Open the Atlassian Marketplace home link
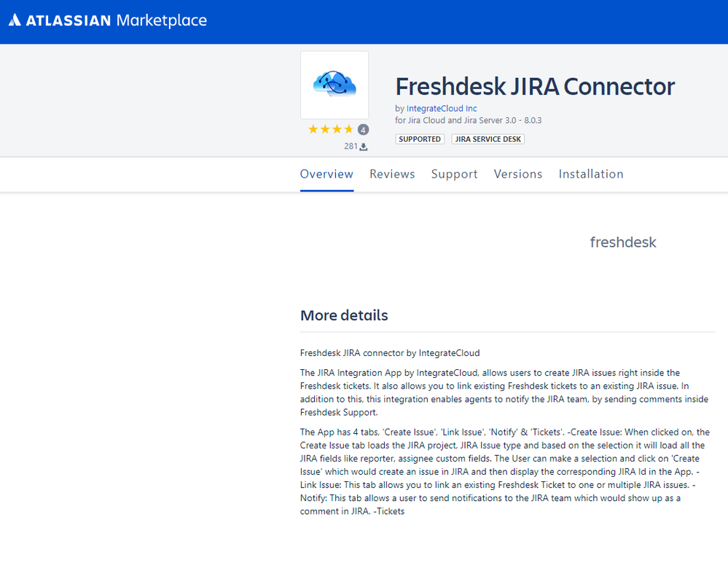 coord(108,20)
